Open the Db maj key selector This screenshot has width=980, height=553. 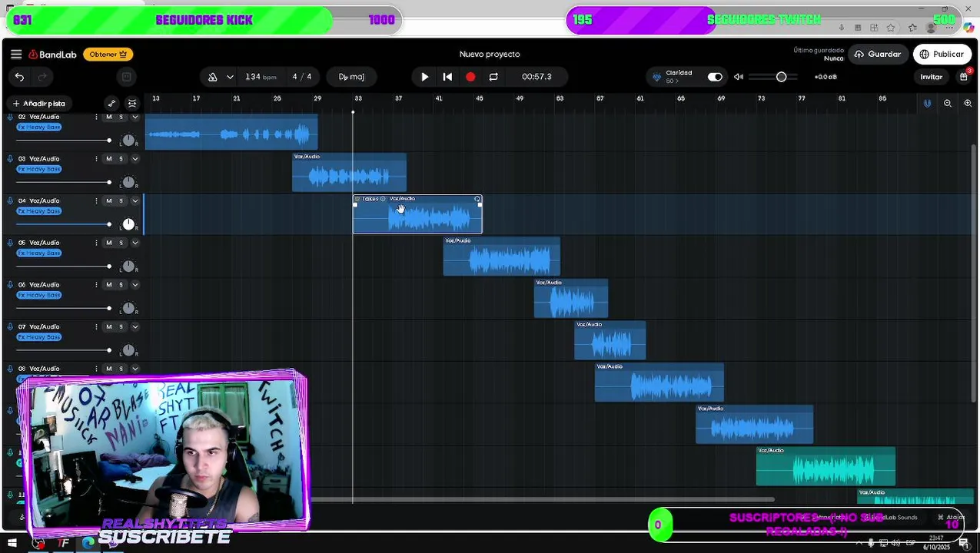tap(351, 77)
